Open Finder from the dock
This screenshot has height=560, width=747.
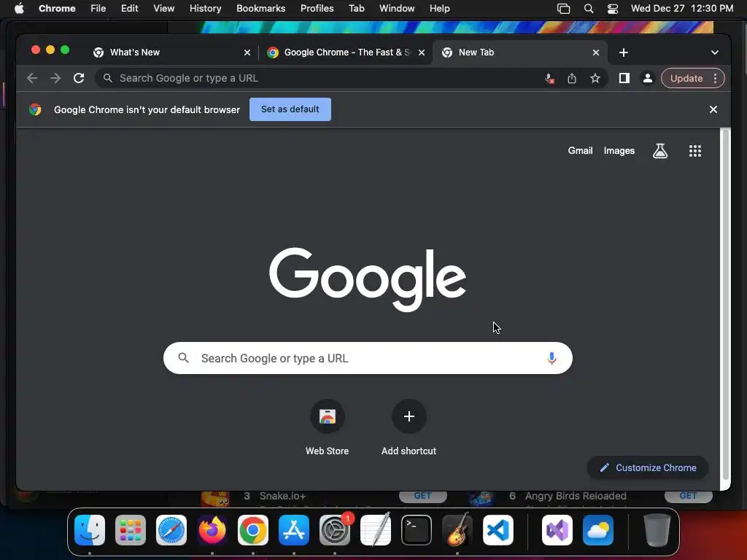tap(90, 530)
